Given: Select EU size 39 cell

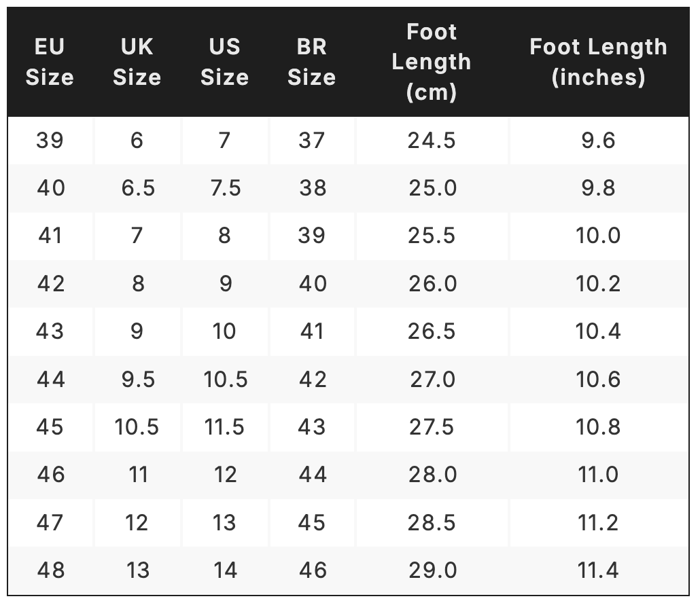Looking at the screenshot, I should [50, 141].
